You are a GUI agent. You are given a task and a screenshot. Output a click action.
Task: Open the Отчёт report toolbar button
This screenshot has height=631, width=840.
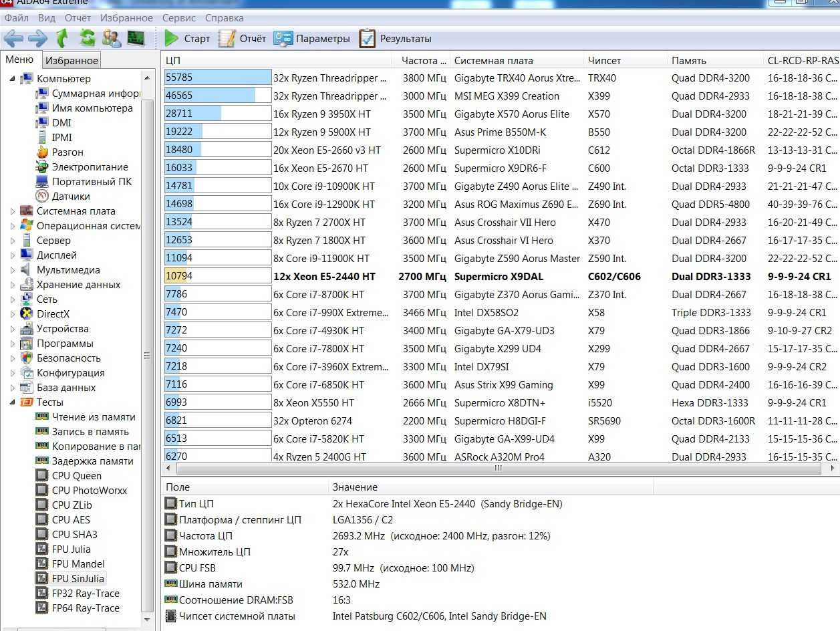click(242, 38)
